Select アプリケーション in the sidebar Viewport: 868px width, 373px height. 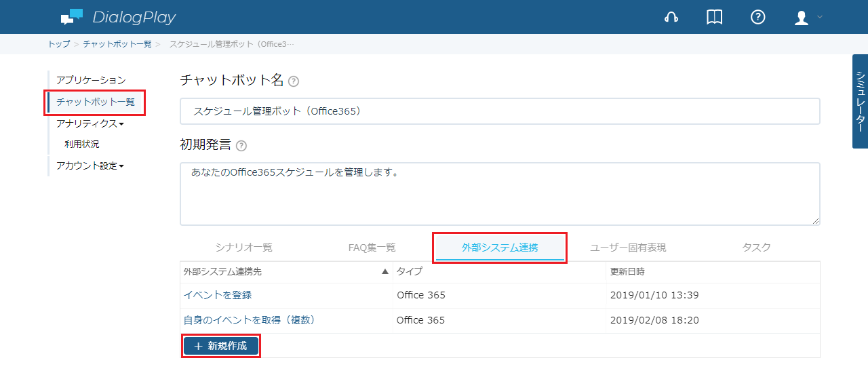(x=91, y=81)
